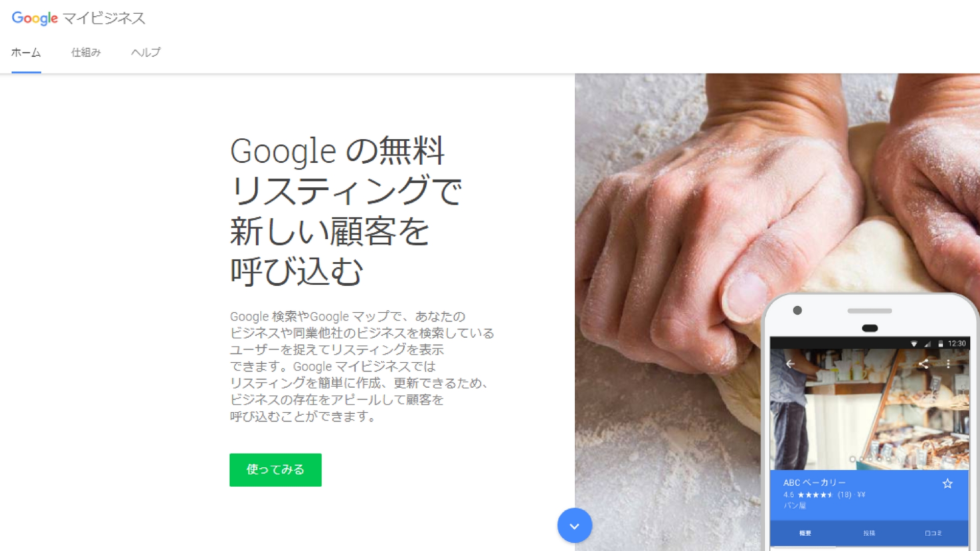Click the Google logo in header
Viewport: 980px width, 551px height.
tap(35, 18)
